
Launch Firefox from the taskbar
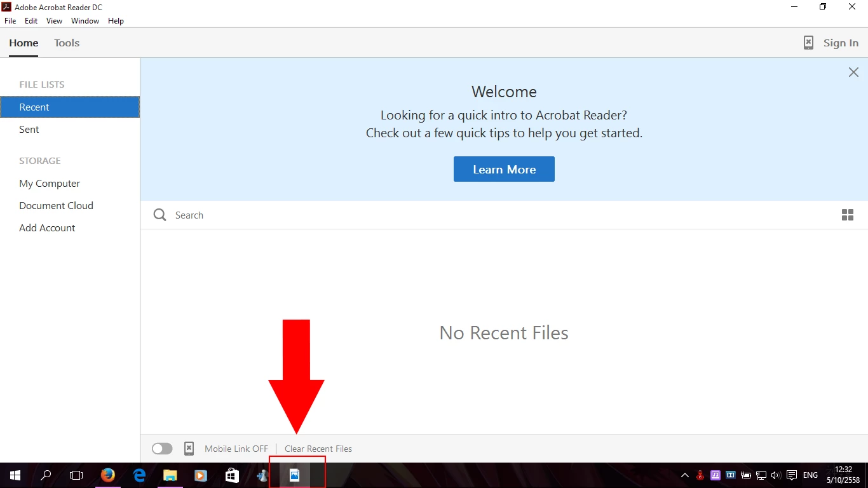click(x=108, y=475)
